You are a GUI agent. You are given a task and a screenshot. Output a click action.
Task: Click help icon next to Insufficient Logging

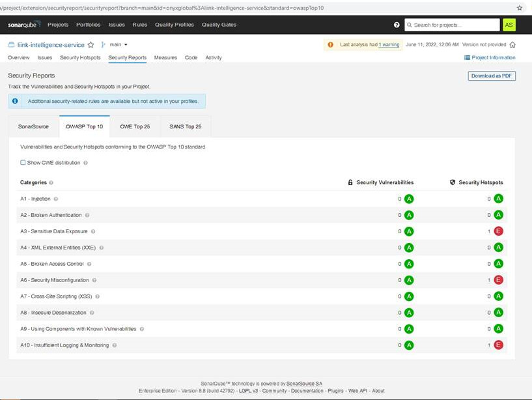115,345
